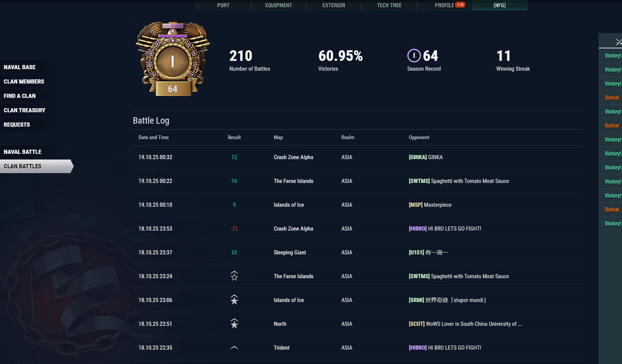Click 11 Winning Streak statistic
Screen dimensions: 622x364
[513, 60]
